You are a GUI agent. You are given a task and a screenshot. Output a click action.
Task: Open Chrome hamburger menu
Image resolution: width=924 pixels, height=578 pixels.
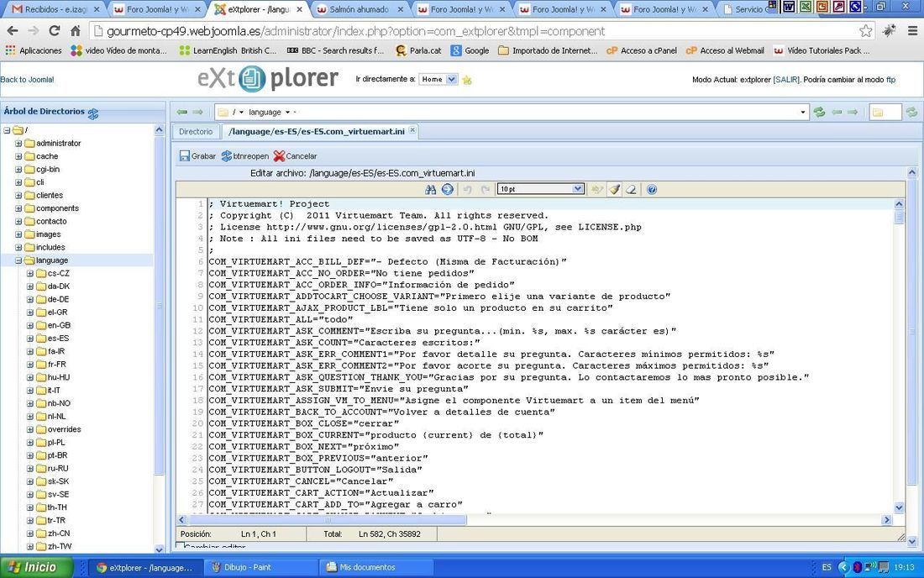pyautogui.click(x=912, y=30)
